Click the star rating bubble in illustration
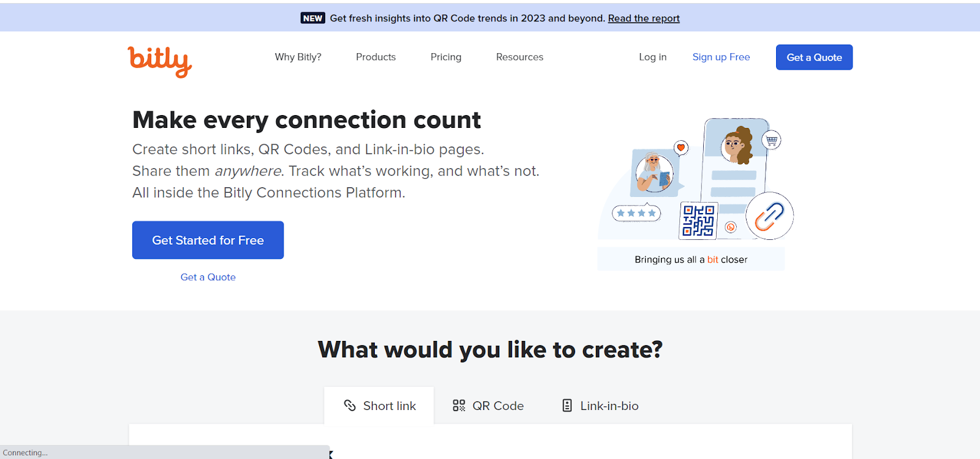Image resolution: width=980 pixels, height=459 pixels. (636, 213)
